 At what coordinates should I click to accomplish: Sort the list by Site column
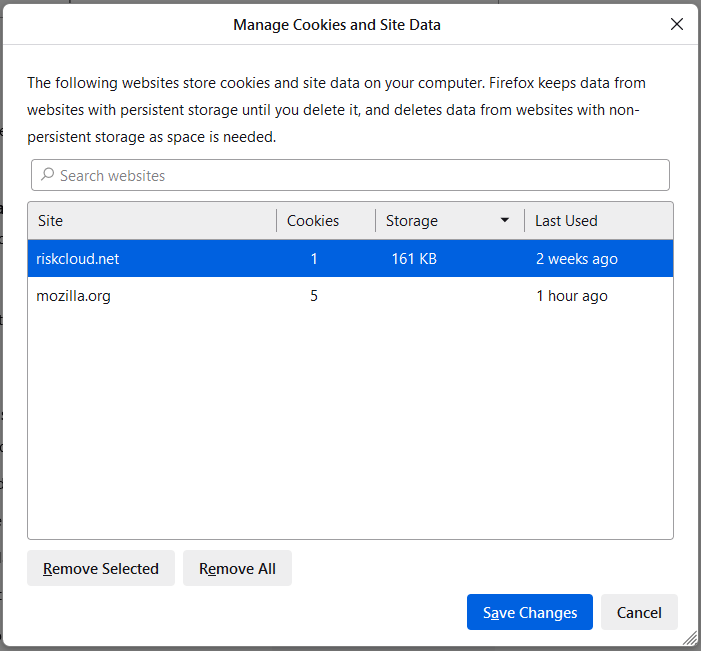pos(152,221)
